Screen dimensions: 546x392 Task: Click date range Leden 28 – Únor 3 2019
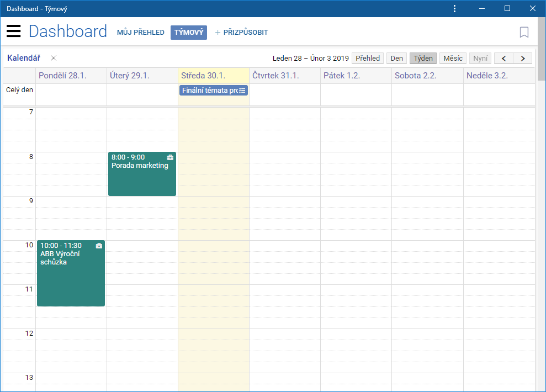[x=311, y=59]
